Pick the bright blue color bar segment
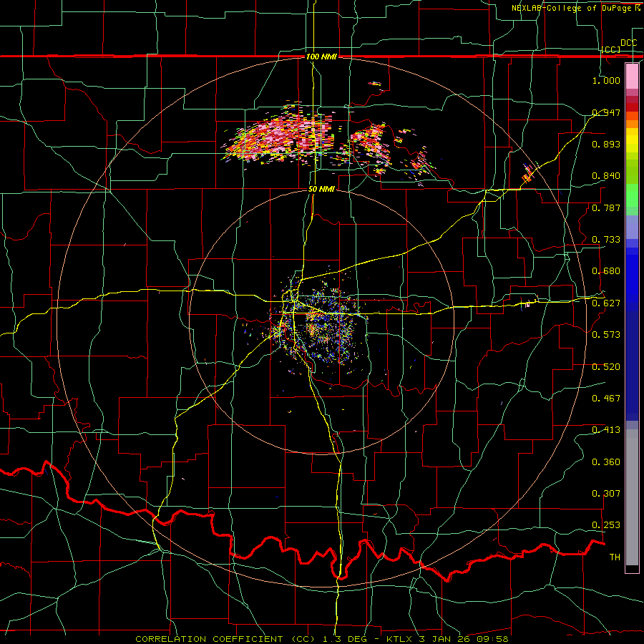644x644 pixels. coord(632,279)
